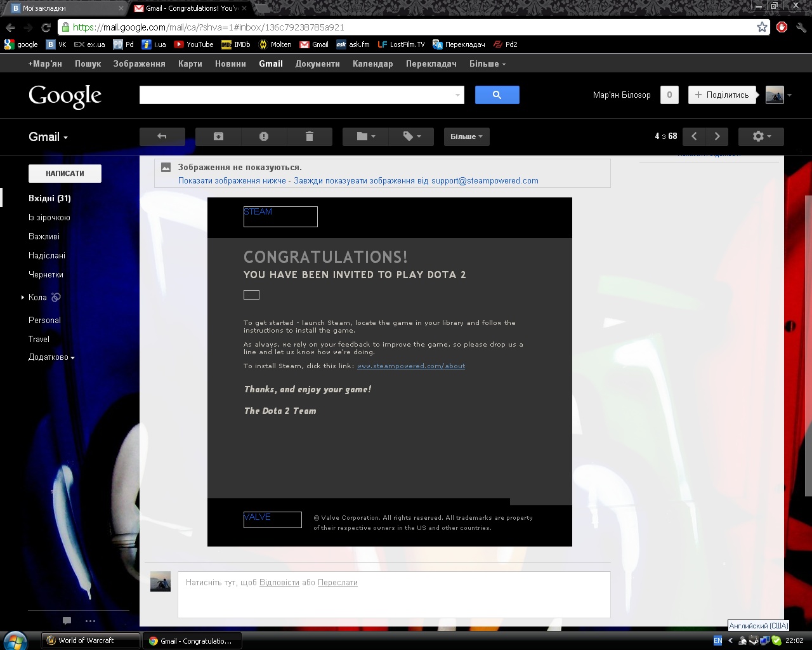Click Відповісти reply link
This screenshot has height=650, width=812.
click(279, 583)
